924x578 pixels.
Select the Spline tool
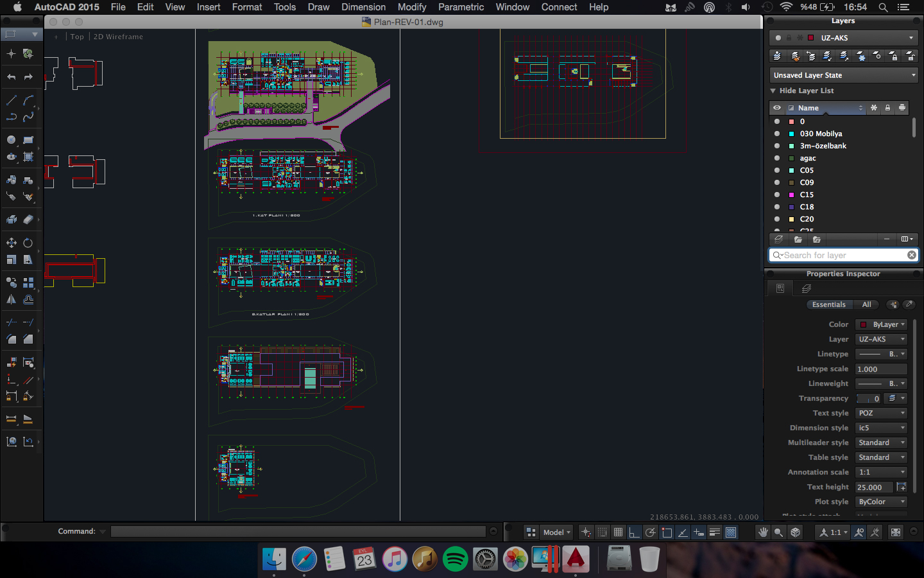tap(28, 117)
